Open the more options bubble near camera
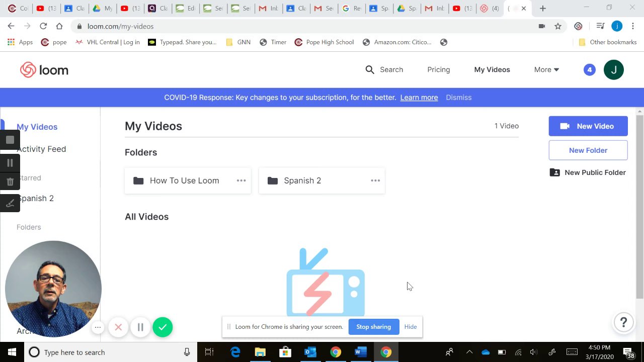The height and width of the screenshot is (362, 644). click(98, 327)
